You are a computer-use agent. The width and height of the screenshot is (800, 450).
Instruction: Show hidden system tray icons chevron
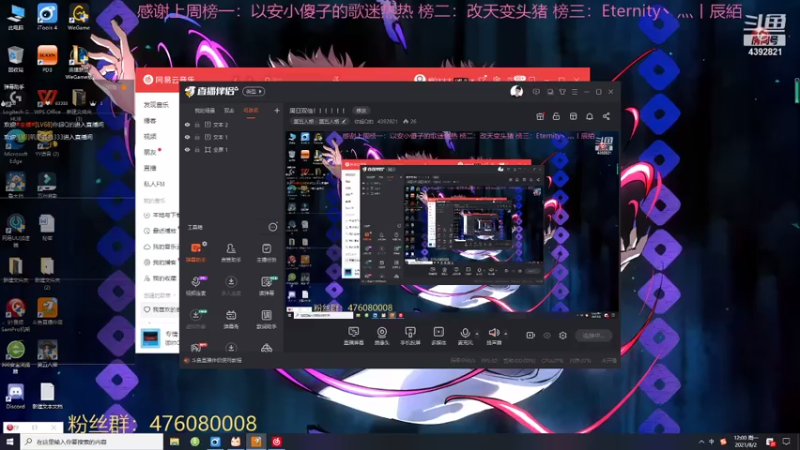(702, 442)
